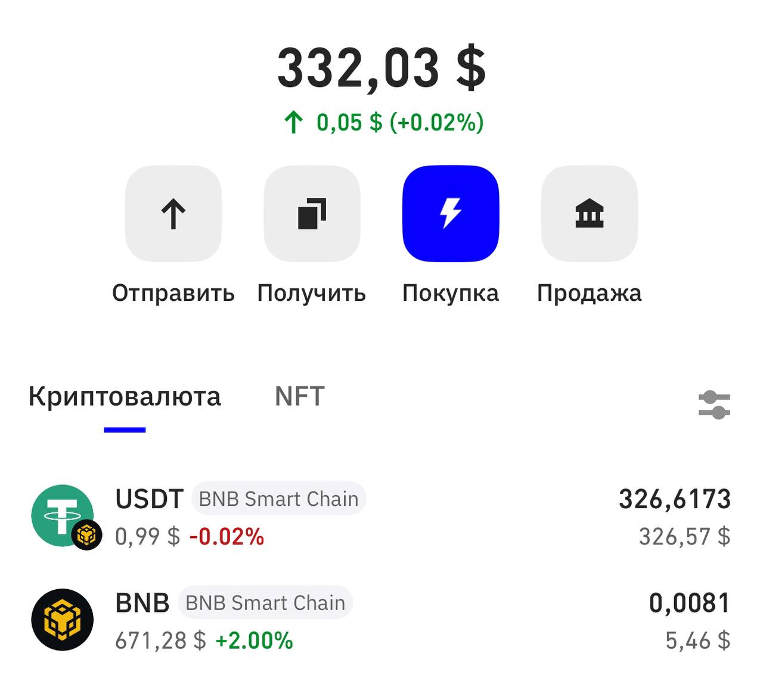Click BNB price change +2.00%

[254, 641]
